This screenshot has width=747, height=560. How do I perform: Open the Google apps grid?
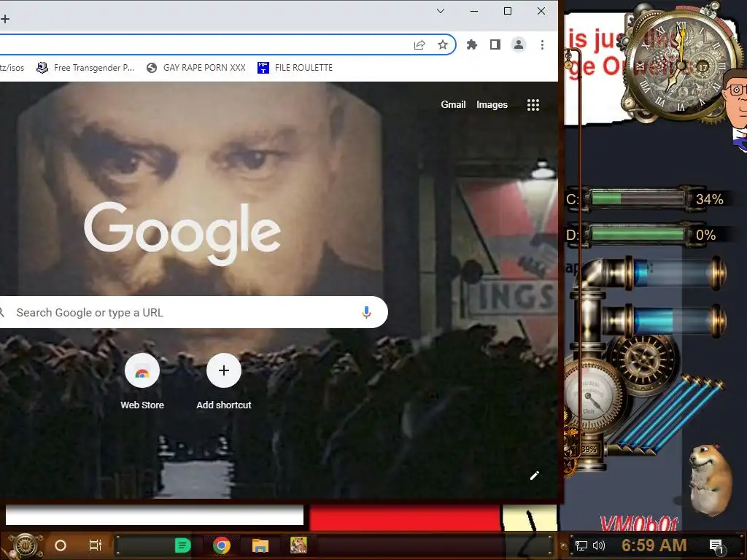pos(533,105)
